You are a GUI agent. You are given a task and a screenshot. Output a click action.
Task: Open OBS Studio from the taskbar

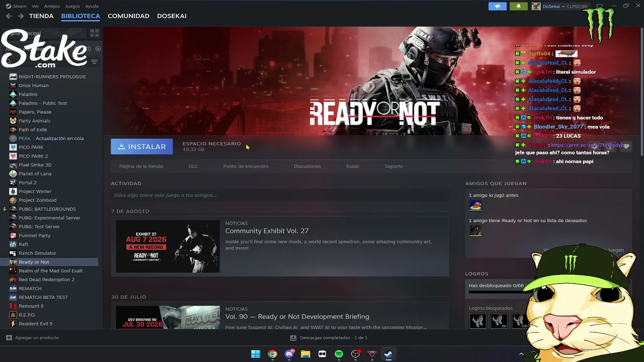(356, 354)
